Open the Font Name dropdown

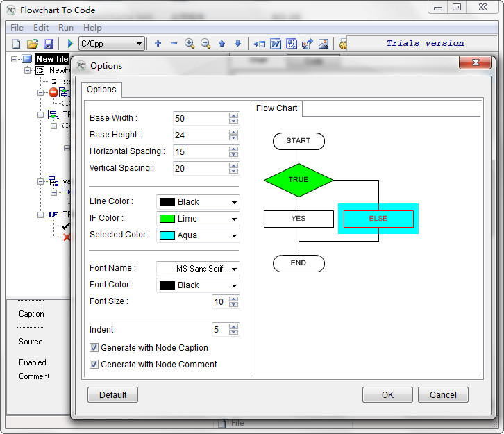point(234,269)
